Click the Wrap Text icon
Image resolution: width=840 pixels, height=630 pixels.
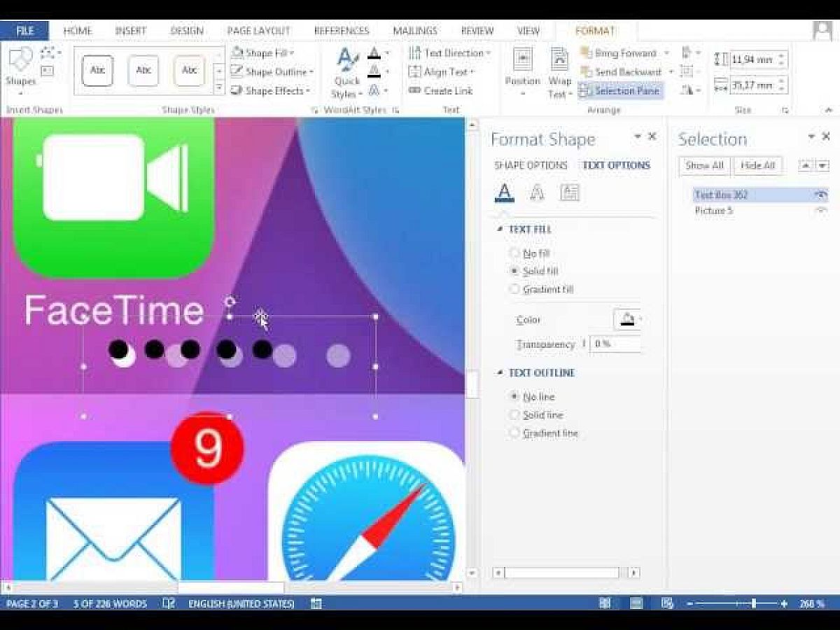coord(560,60)
